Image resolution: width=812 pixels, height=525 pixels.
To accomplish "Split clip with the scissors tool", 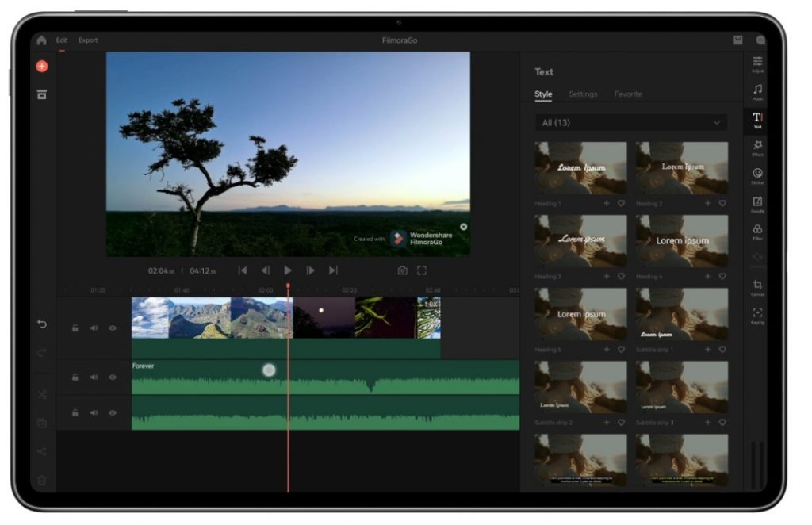I will pyautogui.click(x=42, y=394).
